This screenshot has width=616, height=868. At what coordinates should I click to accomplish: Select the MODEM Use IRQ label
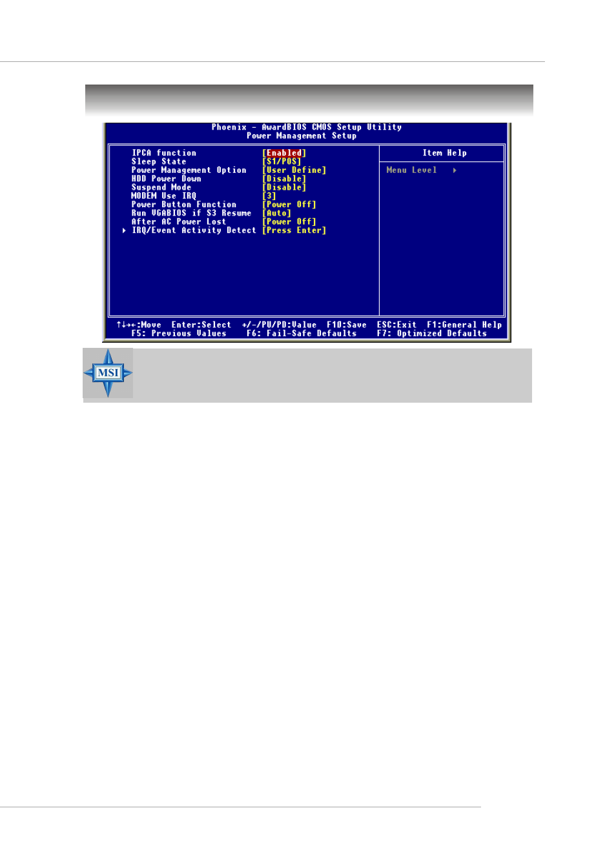click(164, 196)
